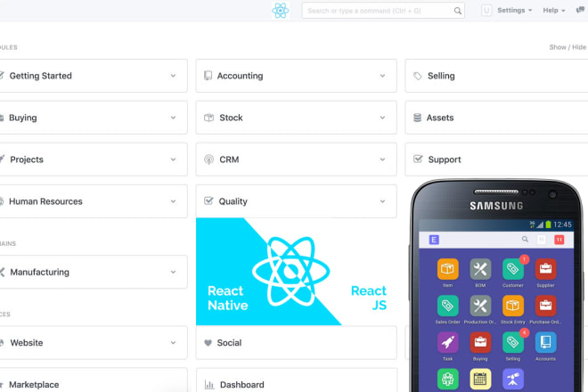This screenshot has height=392, width=588.
Task: Open the chat icon in navbar
Action: (581, 10)
